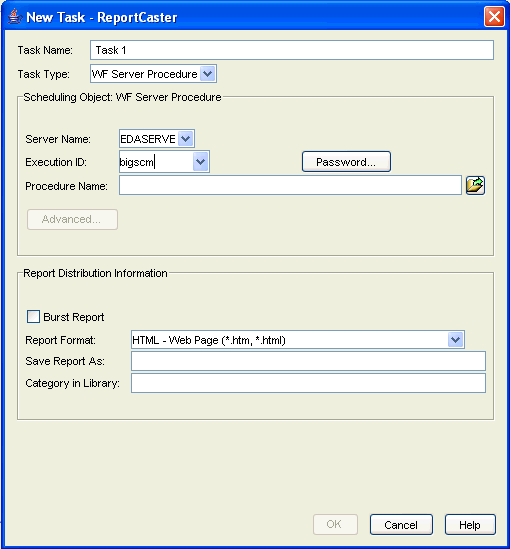Open the procedure browse folder icon
This screenshot has height=549, width=510.
point(475,186)
